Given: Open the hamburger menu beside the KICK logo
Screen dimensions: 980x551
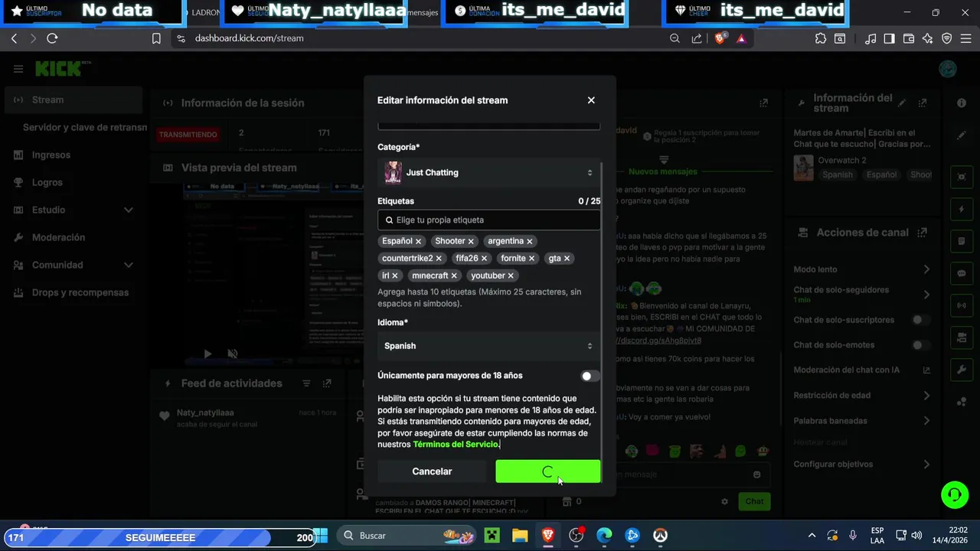Looking at the screenshot, I should [x=18, y=69].
